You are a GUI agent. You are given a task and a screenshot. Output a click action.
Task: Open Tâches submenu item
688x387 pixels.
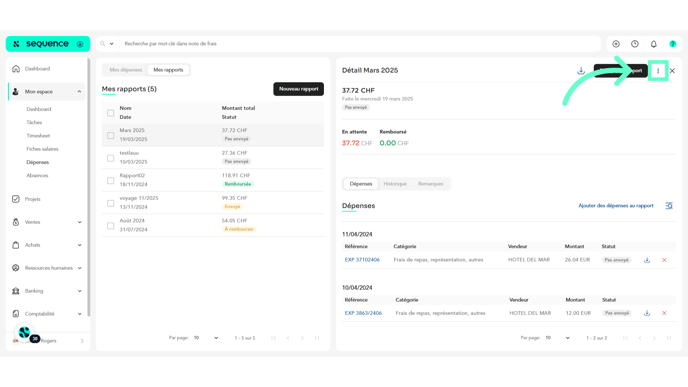click(34, 122)
